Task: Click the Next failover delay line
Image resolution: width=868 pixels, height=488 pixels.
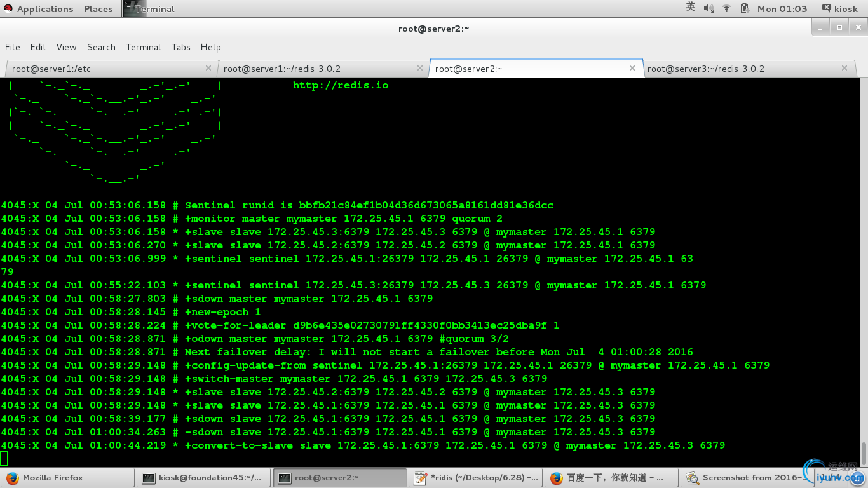Action: (x=347, y=352)
